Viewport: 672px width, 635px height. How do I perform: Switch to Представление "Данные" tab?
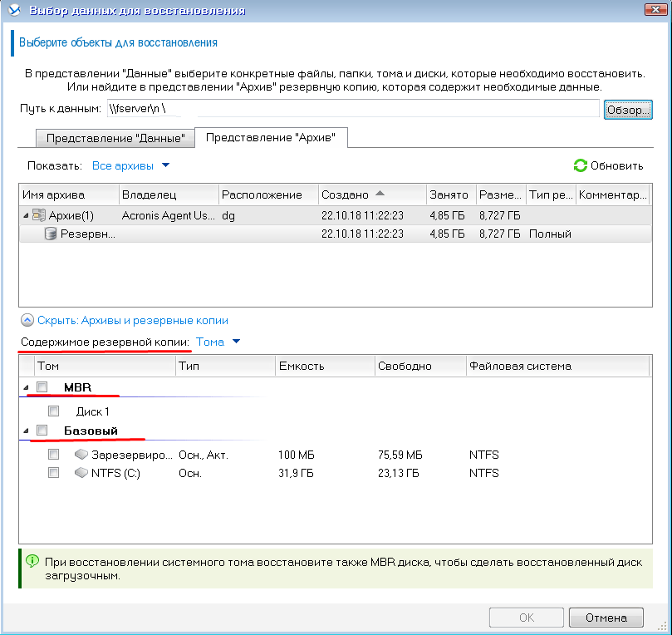click(115, 138)
